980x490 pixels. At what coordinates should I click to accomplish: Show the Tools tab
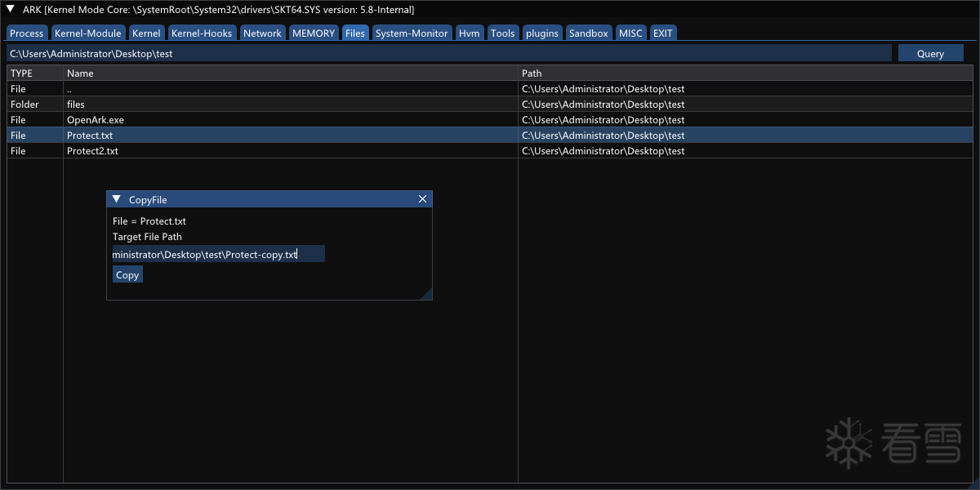coord(503,33)
